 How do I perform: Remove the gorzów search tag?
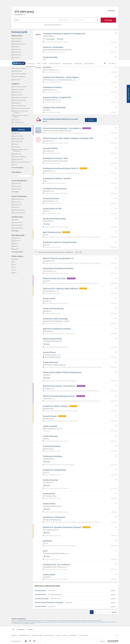[x=25, y=14]
